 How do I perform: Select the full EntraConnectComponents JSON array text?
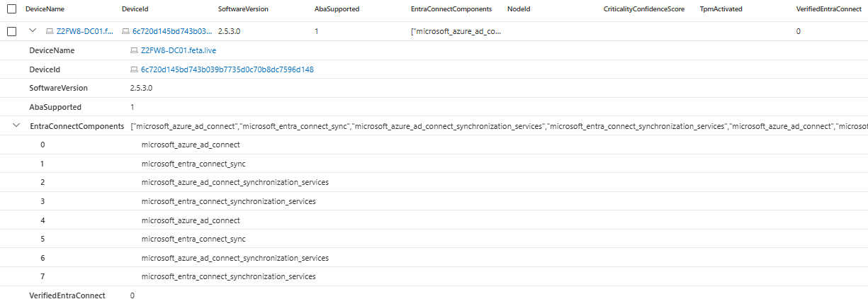coord(499,126)
